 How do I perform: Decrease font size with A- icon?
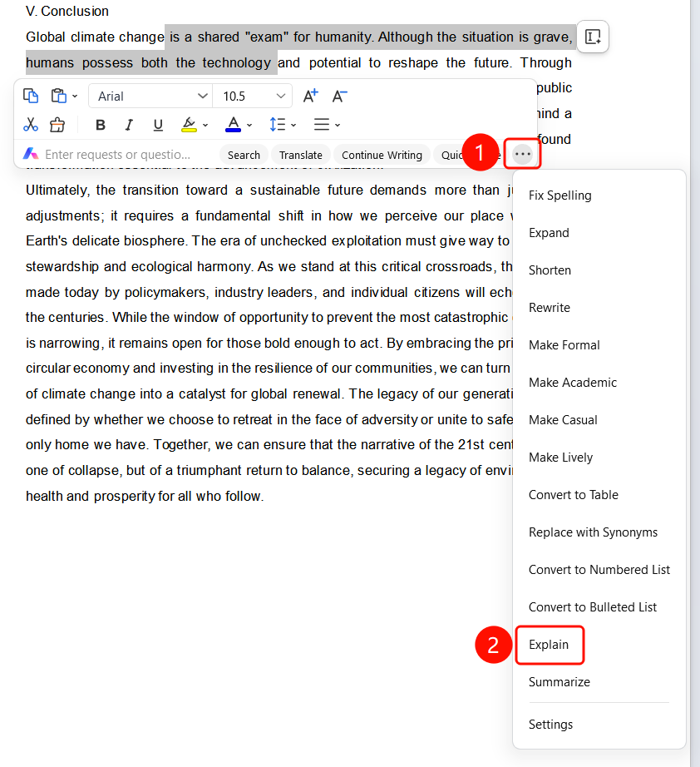tap(340, 96)
